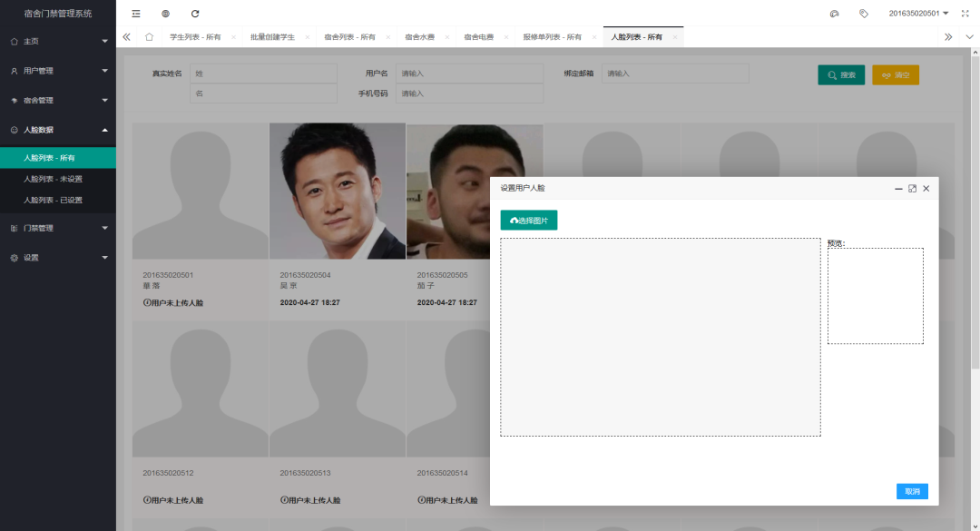Open placeholder avatar of user 201635020514
The width and height of the screenshot is (980, 531).
point(448,389)
